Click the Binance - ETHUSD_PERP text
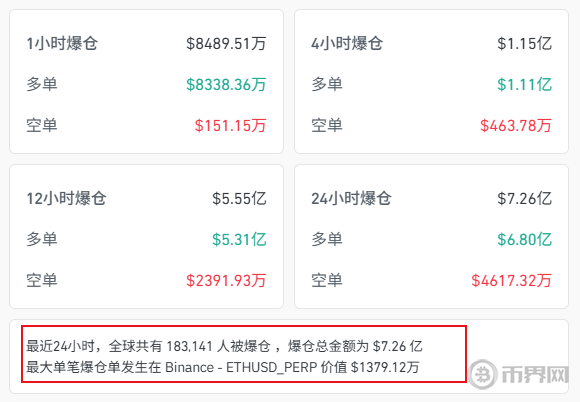The width and height of the screenshot is (580, 402). click(x=241, y=368)
